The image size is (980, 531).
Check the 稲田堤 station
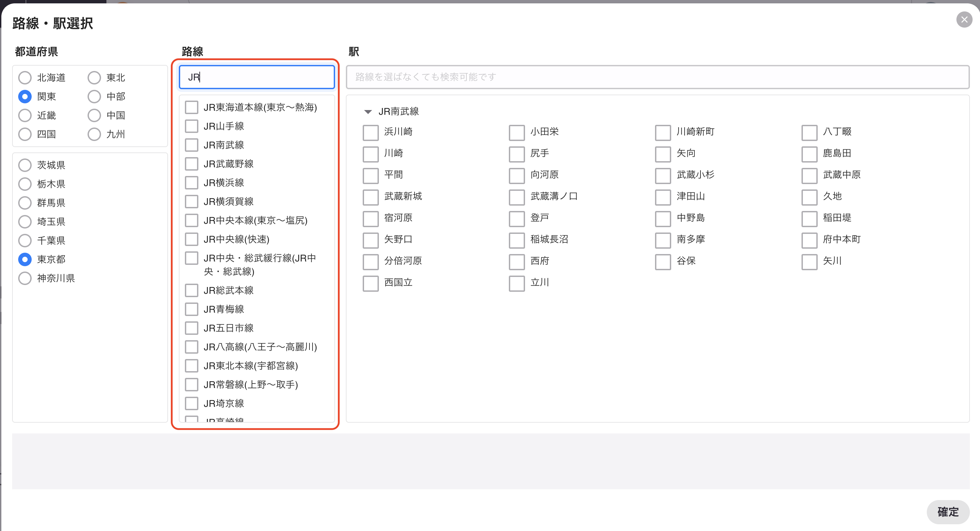tap(809, 218)
